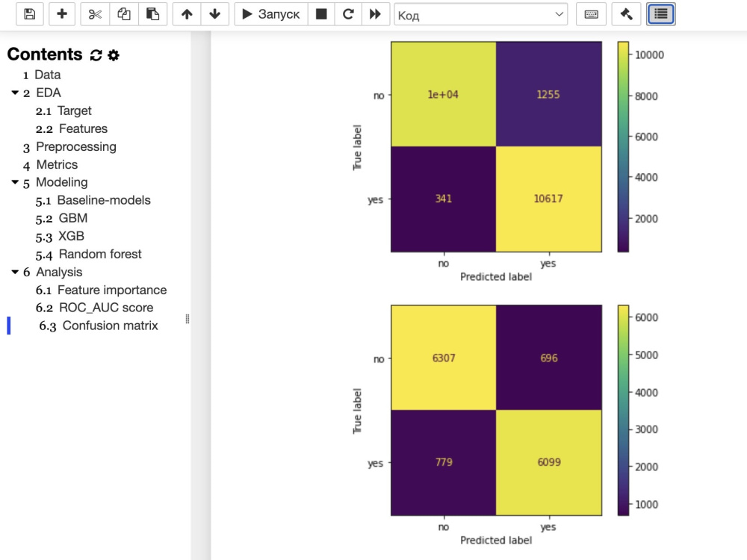This screenshot has height=560, width=747.
Task: Cut selected cells with the scissors icon
Action: [x=95, y=13]
